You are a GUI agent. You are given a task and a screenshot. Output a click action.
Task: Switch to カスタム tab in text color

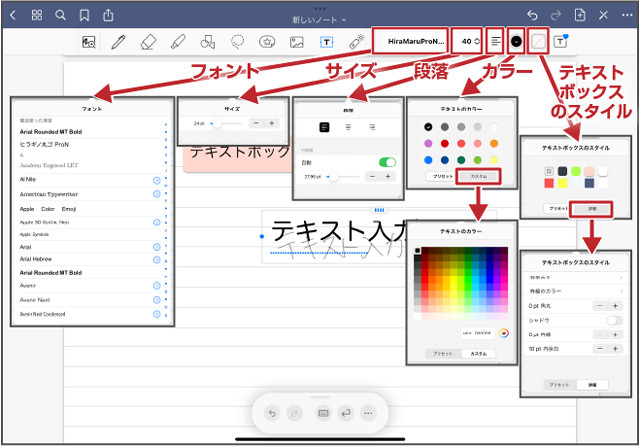pyautogui.click(x=479, y=176)
